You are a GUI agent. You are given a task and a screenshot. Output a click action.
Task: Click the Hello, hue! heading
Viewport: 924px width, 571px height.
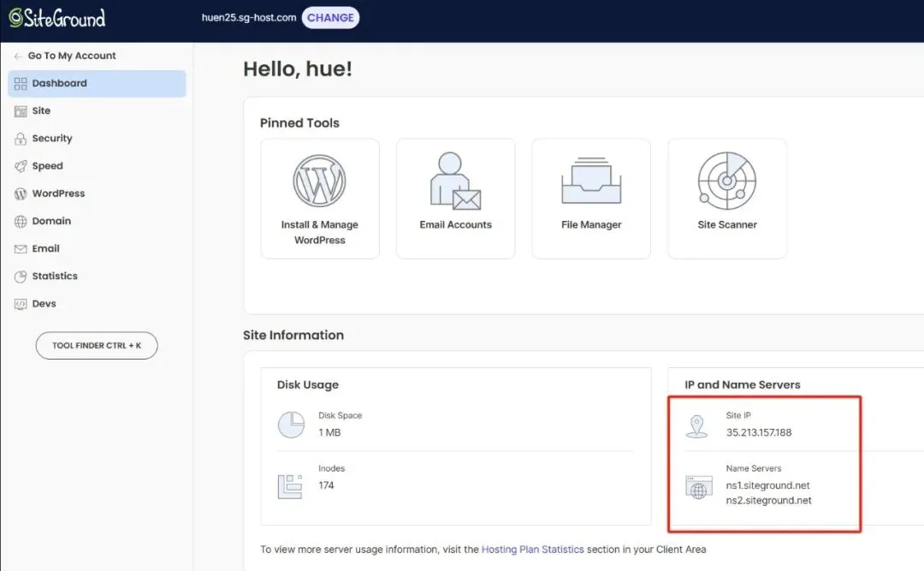[298, 69]
